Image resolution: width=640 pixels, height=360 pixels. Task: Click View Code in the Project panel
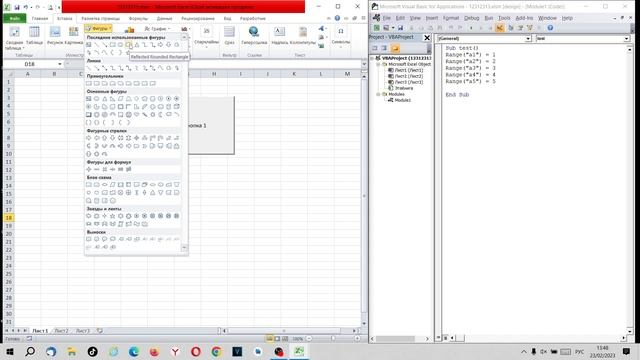[x=375, y=48]
